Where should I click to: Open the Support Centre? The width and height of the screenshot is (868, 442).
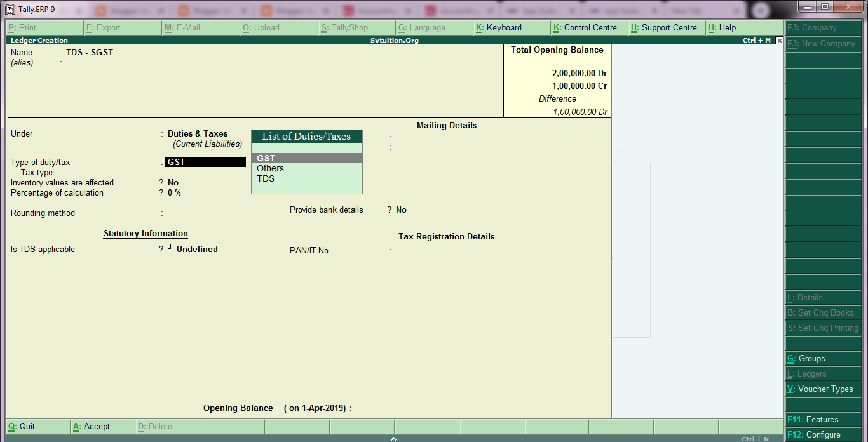tap(665, 27)
